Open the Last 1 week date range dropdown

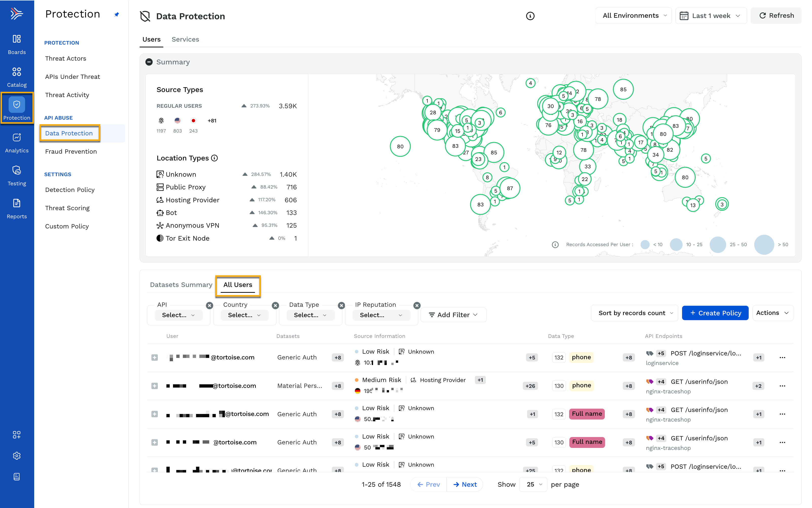711,15
